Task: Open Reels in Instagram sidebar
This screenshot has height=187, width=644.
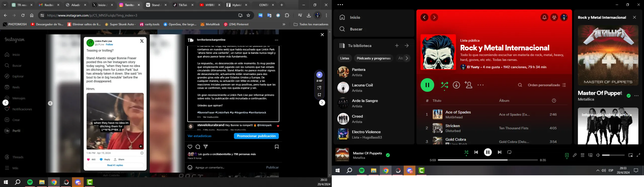Action: [x=16, y=87]
